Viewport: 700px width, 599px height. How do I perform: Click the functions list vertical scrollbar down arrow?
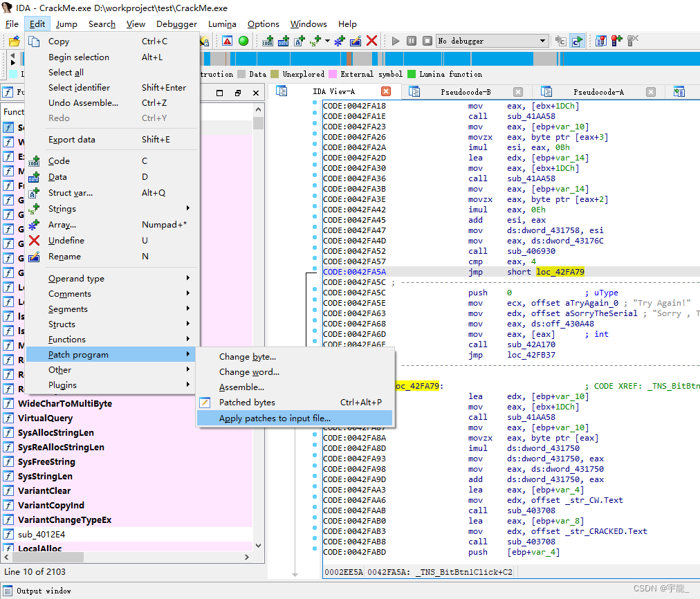[258, 546]
